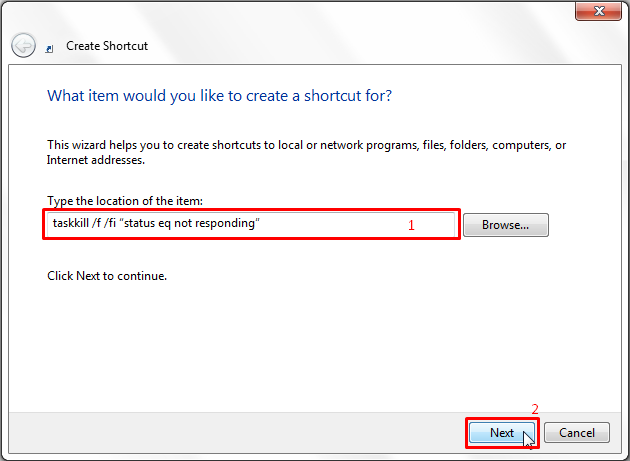Screen dimensions: 630x461
Task: Click the "Type the location of the item" label
Action: [x=125, y=202]
